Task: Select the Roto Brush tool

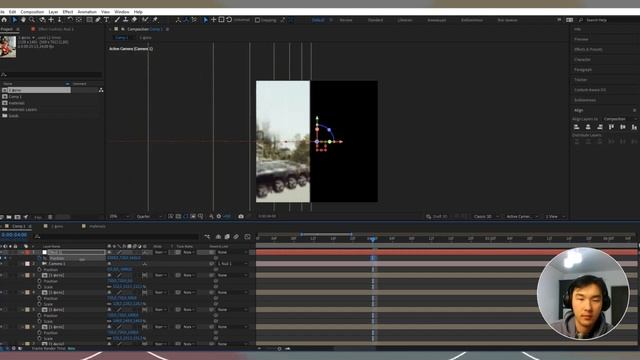Action: 145,20
